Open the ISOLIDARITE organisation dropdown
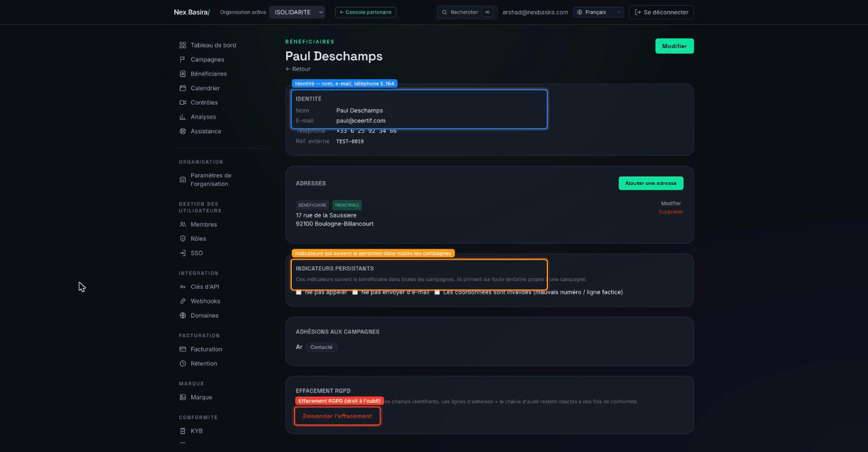The width and height of the screenshot is (868, 452). coord(297,12)
